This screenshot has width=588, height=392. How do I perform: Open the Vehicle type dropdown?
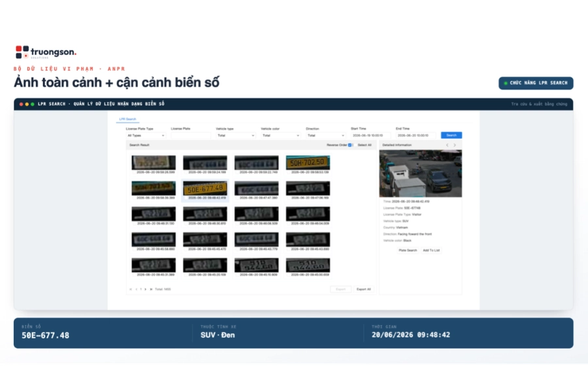235,135
